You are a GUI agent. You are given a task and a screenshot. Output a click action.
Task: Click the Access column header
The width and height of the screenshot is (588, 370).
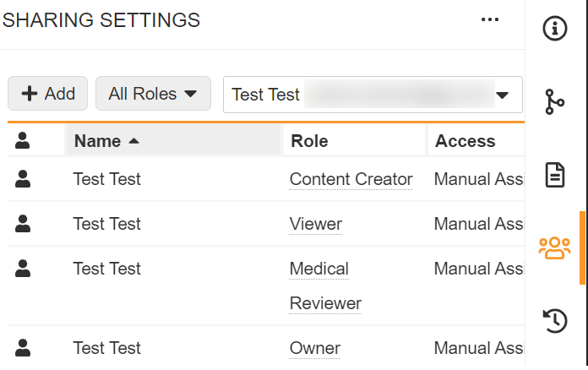pos(465,141)
